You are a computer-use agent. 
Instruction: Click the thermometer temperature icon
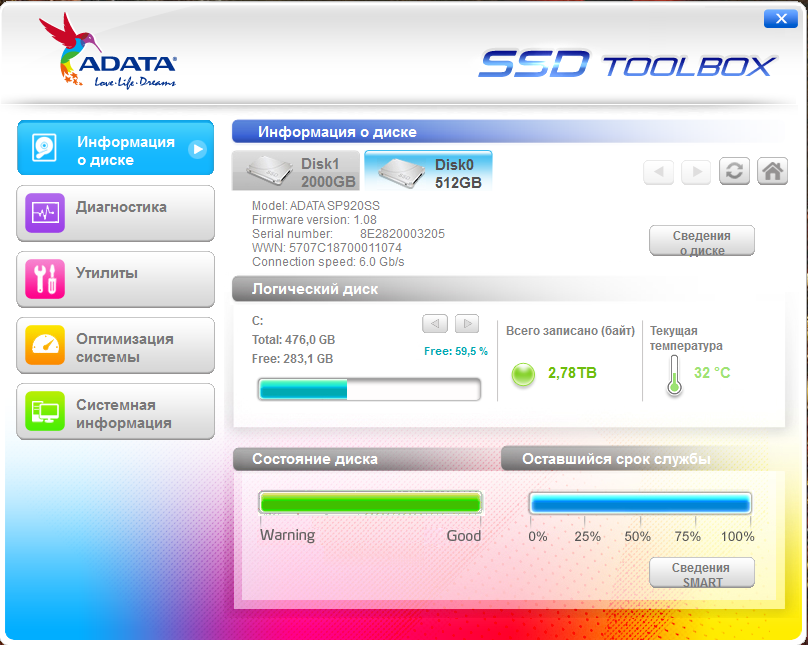674,375
